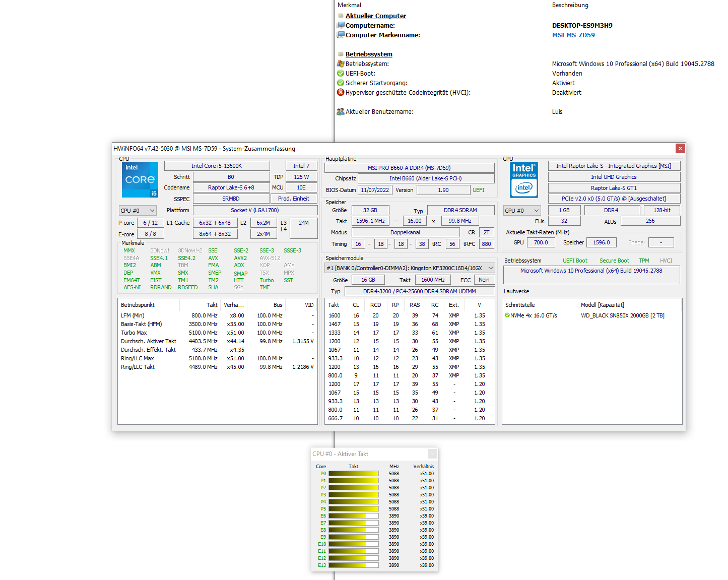This screenshot has height=580, width=728.
Task: Click the DDR4-3200 / PC4-25600 module type field
Action: 420,291
